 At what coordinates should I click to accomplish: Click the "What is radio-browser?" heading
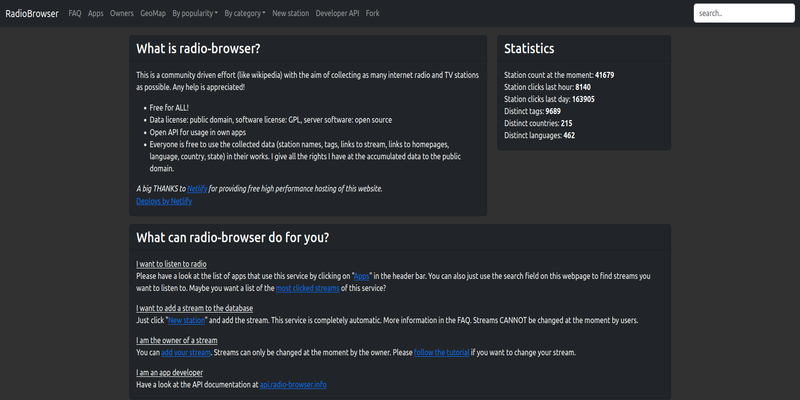[198, 49]
